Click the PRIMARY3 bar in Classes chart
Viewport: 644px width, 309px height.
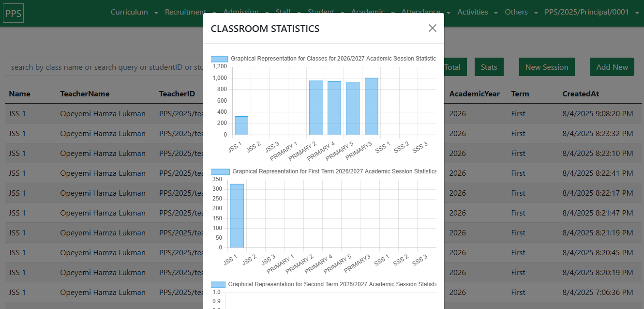click(371, 107)
